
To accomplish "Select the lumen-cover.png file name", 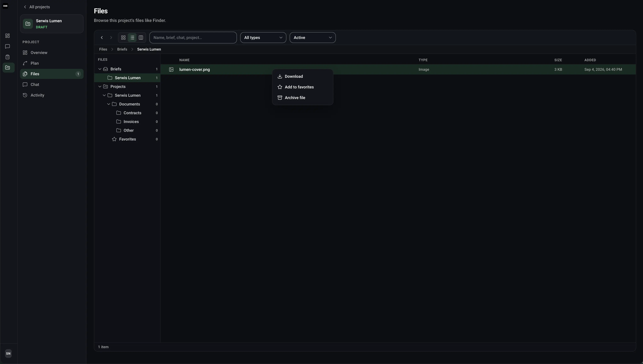I will click(195, 69).
